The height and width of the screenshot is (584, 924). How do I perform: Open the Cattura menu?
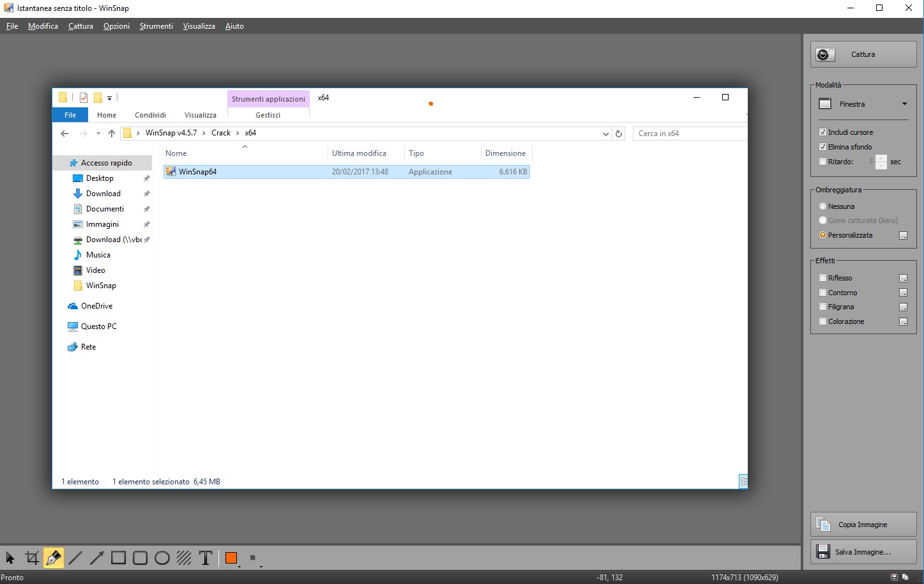tap(80, 26)
